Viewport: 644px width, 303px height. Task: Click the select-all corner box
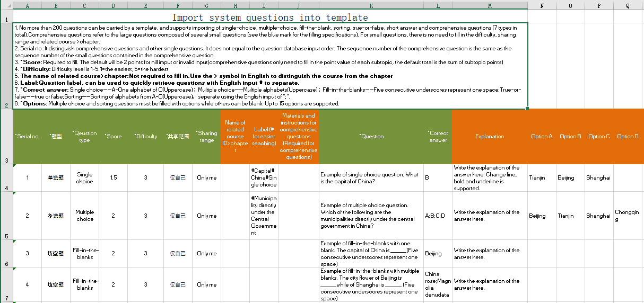coord(6,6)
